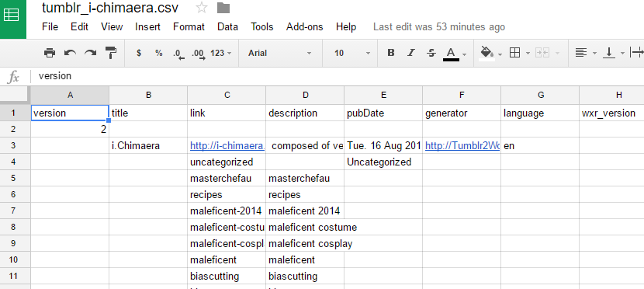Screen dimensions: 644x289
Task: Click the horizontal align icon
Action: [580, 53]
